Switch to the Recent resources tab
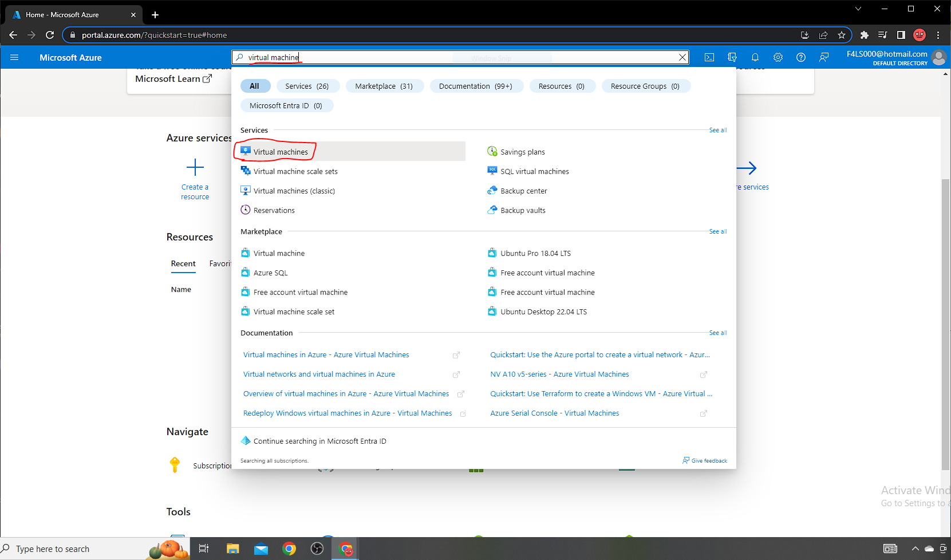 (x=183, y=263)
